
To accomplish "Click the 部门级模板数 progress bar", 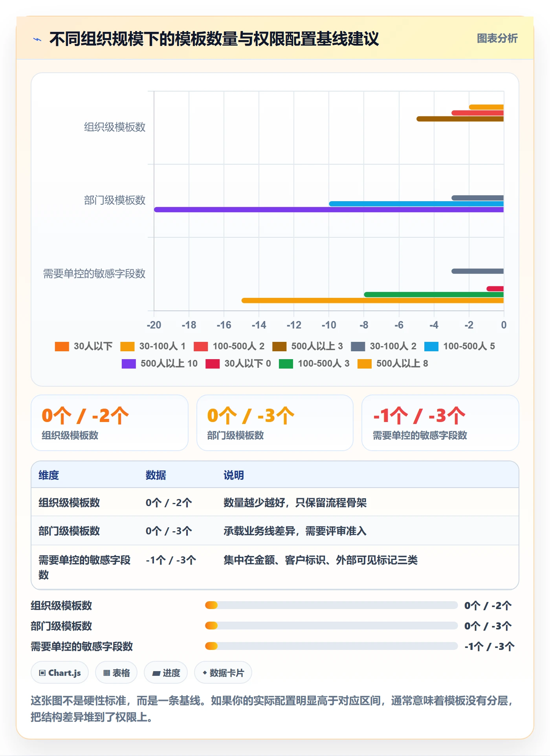I will pos(331,626).
